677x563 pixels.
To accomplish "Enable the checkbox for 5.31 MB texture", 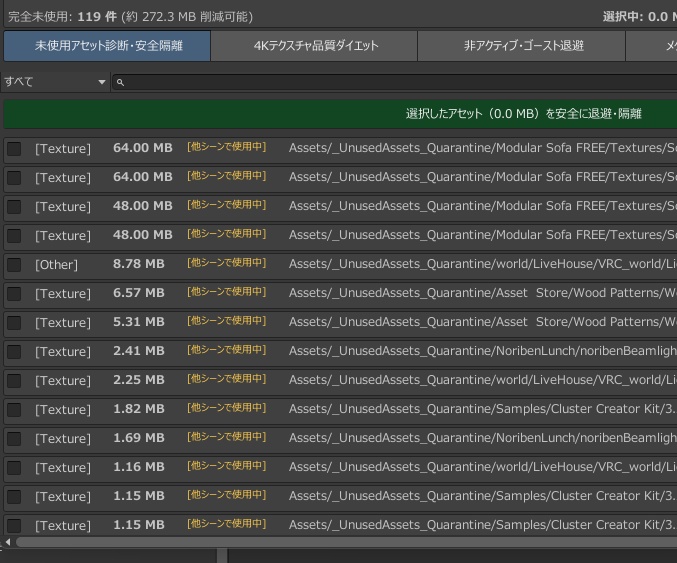I will click(14, 323).
